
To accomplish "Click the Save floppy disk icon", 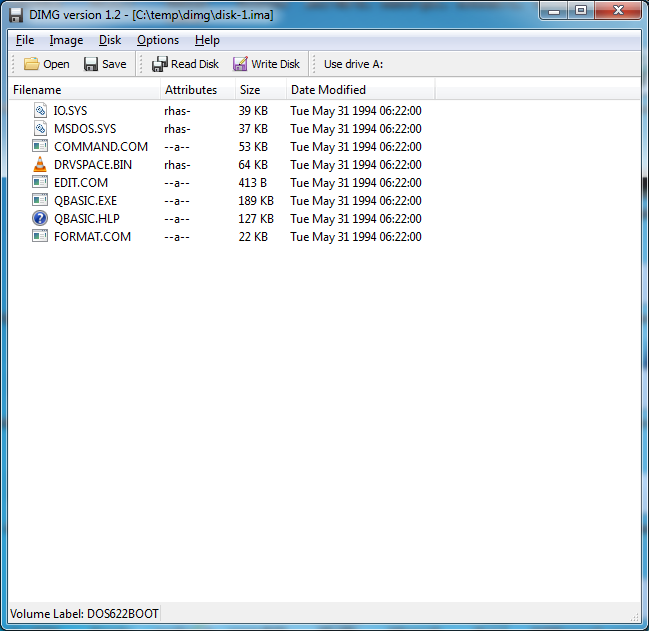I will (91, 64).
